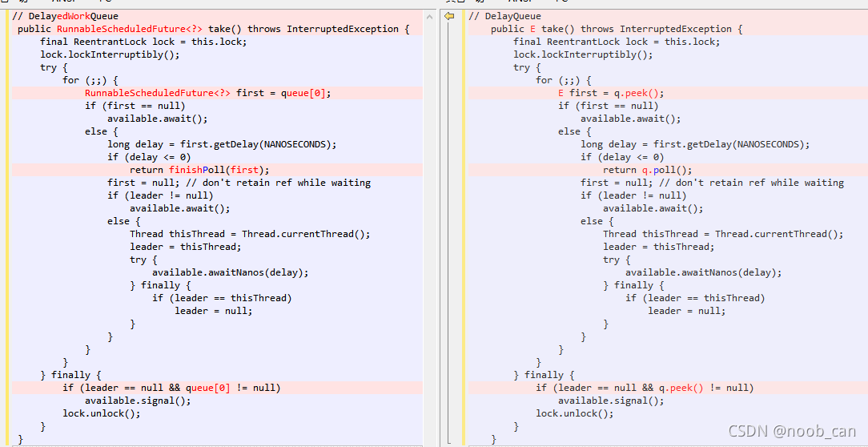
Task: Click 'public RunnableScheduledFuture<?> take()' method signature line
Action: click(213, 29)
